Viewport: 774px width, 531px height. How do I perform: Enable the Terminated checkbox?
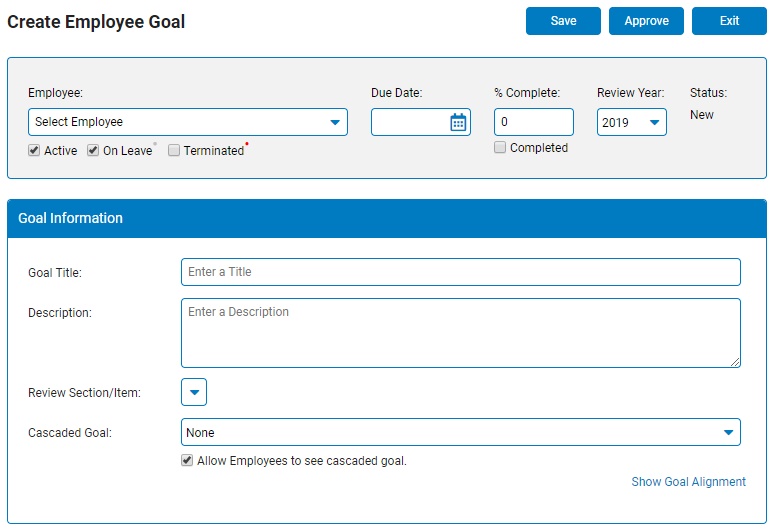pos(174,151)
